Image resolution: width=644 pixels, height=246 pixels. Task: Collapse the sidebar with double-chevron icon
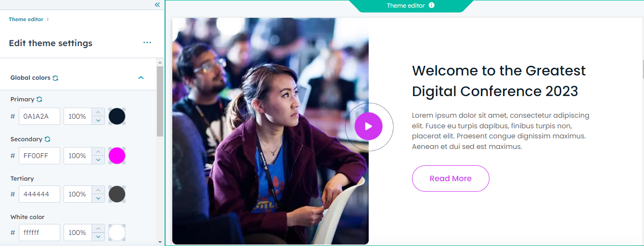coord(157,5)
